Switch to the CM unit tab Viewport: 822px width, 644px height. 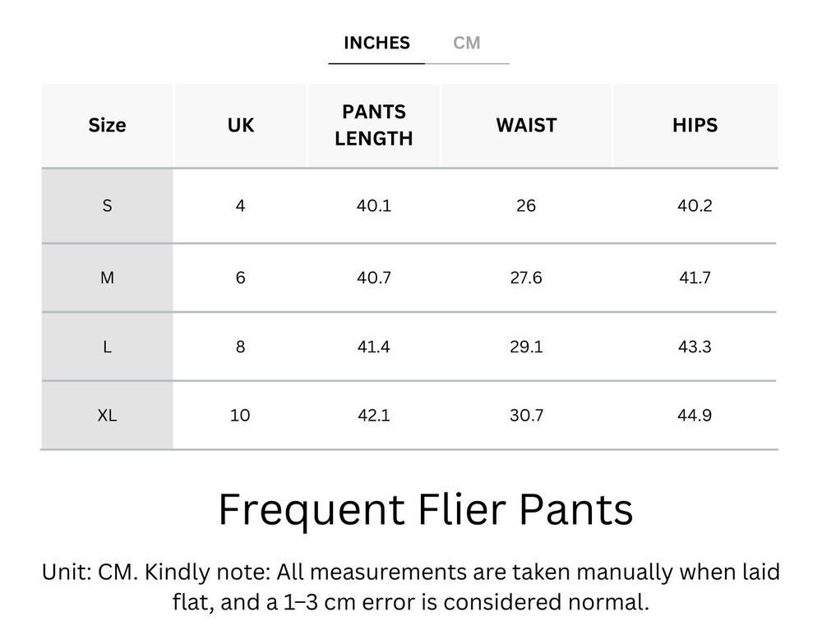pyautogui.click(x=467, y=43)
